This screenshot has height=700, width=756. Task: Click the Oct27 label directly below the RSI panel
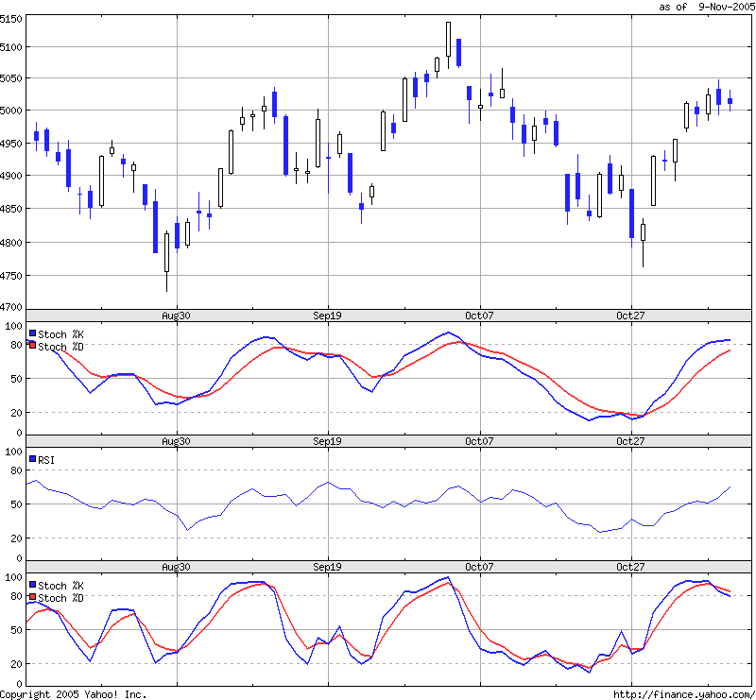pyautogui.click(x=630, y=567)
